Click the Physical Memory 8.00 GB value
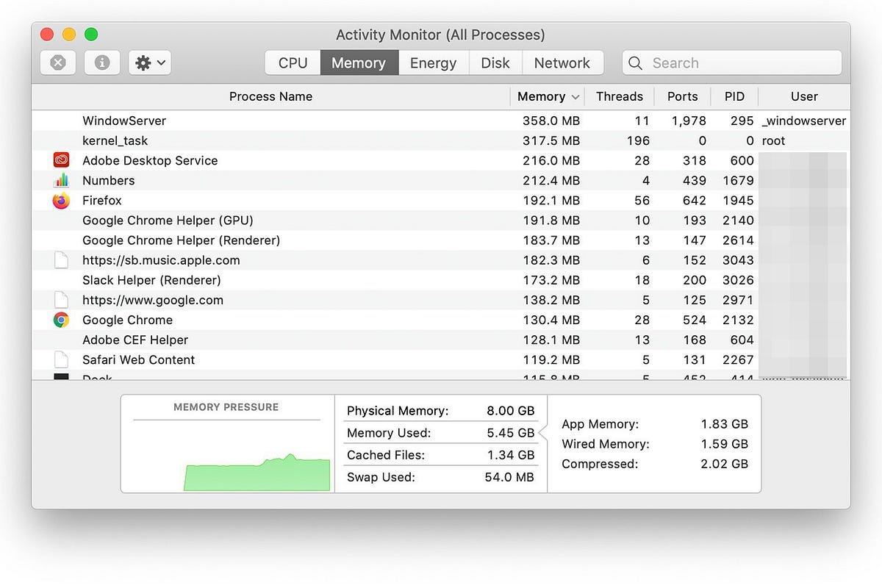This screenshot has height=588, width=882. pos(510,411)
